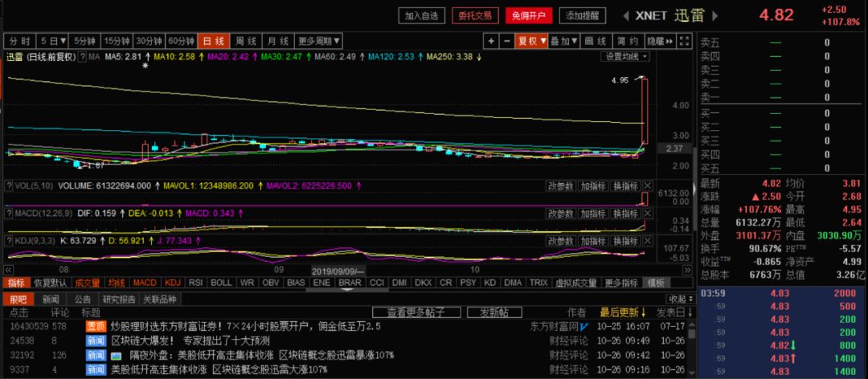
Task: Click the 简约 view button
Action: [628, 41]
